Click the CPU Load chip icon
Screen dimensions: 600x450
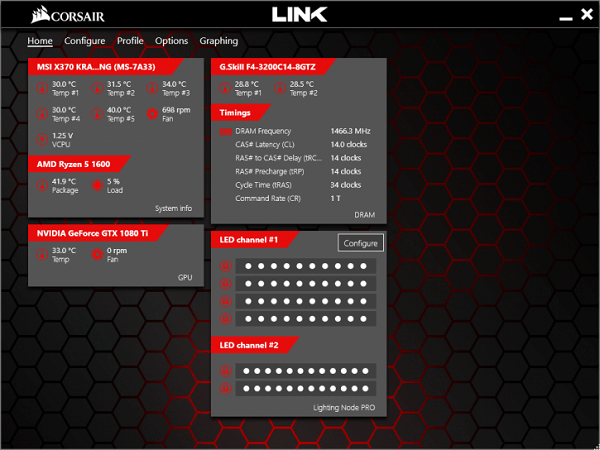(97, 185)
